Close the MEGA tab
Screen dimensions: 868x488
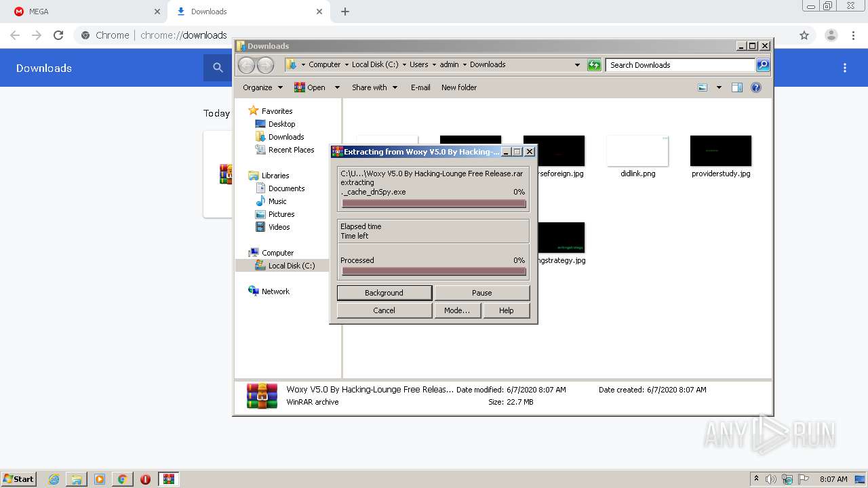click(157, 12)
